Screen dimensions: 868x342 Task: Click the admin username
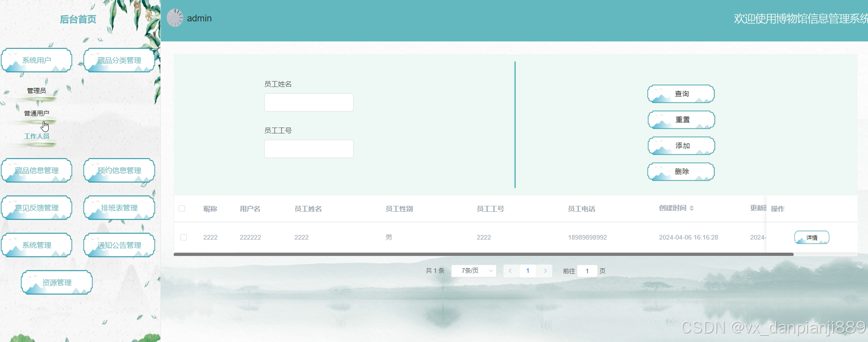coord(199,18)
